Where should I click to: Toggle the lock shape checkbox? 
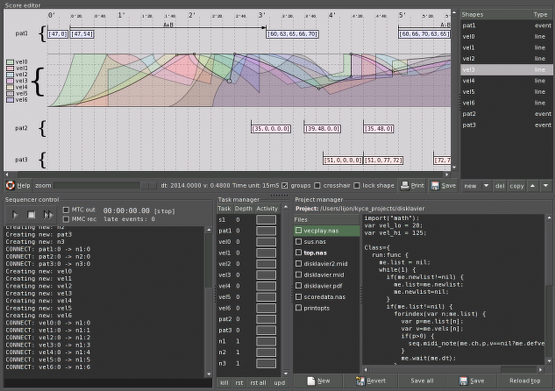[x=357, y=185]
